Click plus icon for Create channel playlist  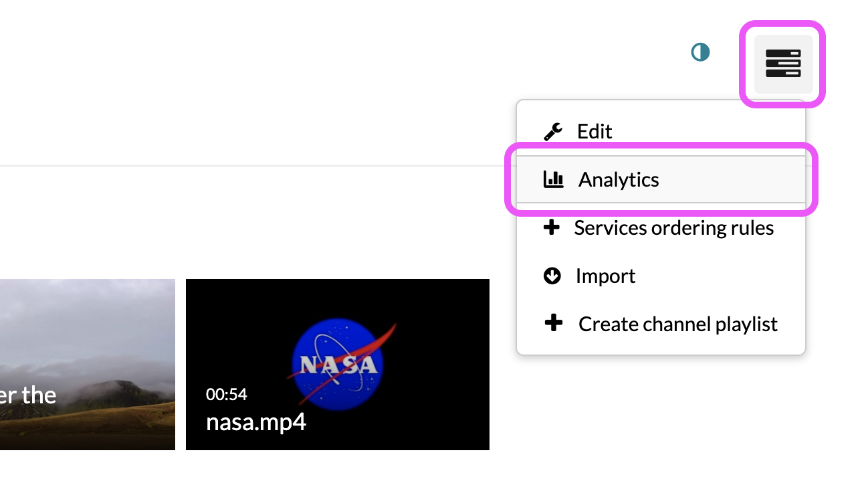(553, 324)
